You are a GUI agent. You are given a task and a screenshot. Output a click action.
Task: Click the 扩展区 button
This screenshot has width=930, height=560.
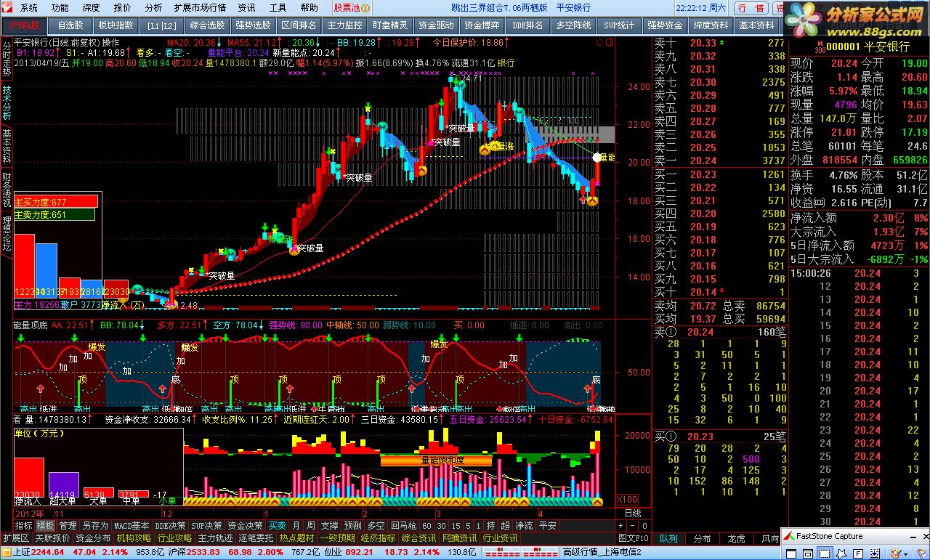(x=16, y=538)
